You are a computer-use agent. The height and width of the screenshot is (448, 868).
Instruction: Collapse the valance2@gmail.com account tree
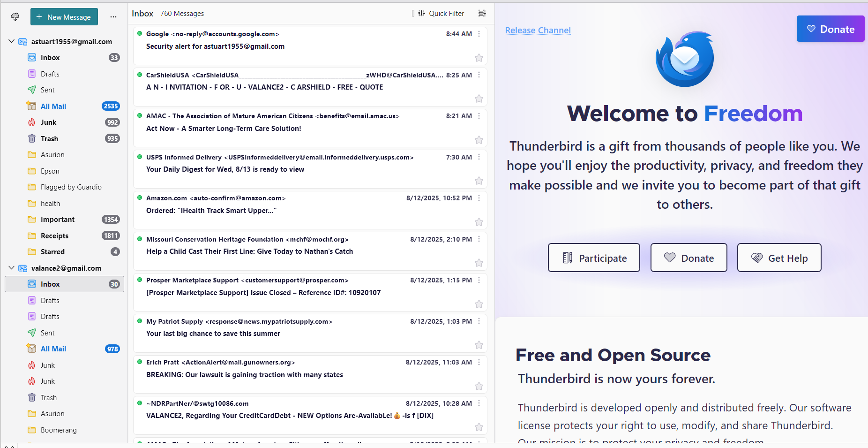click(x=12, y=268)
